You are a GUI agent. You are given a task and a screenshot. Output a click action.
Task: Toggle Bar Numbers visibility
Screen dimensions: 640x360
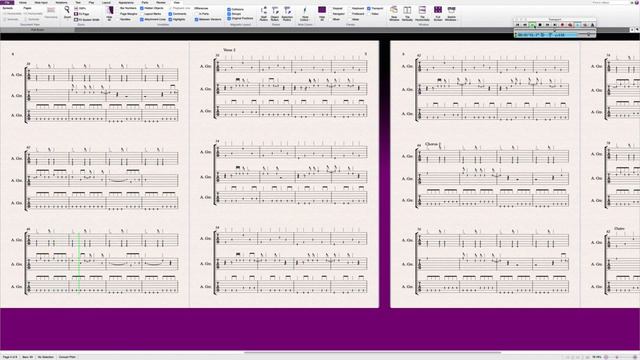point(128,8)
